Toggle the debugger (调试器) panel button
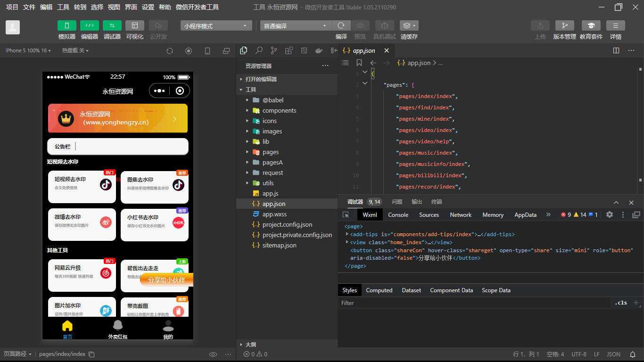The image size is (644, 362). pyautogui.click(x=112, y=25)
